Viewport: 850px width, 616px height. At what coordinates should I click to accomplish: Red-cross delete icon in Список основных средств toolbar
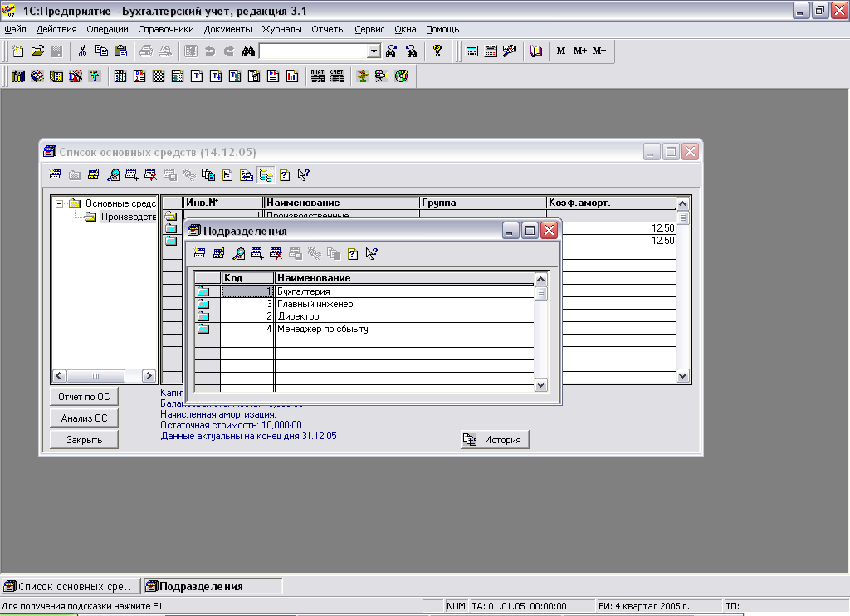(x=151, y=174)
